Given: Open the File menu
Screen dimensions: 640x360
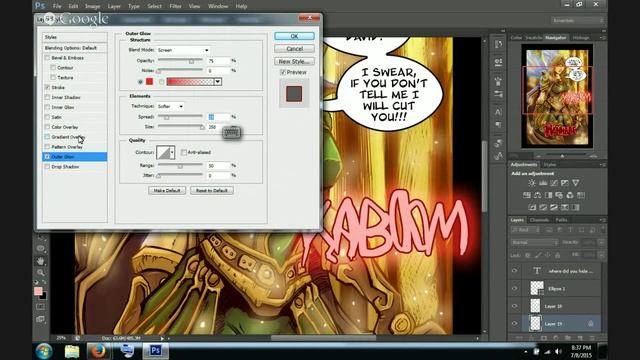Looking at the screenshot, I should (x=57, y=6).
